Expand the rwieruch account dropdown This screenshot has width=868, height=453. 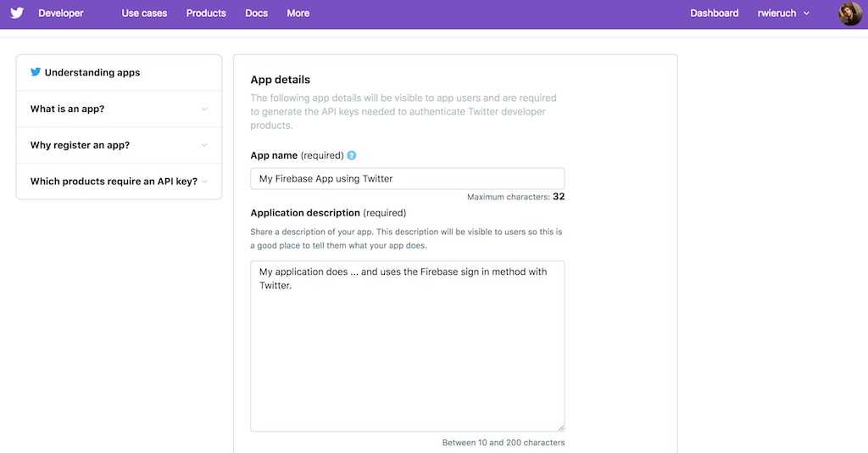(x=783, y=14)
